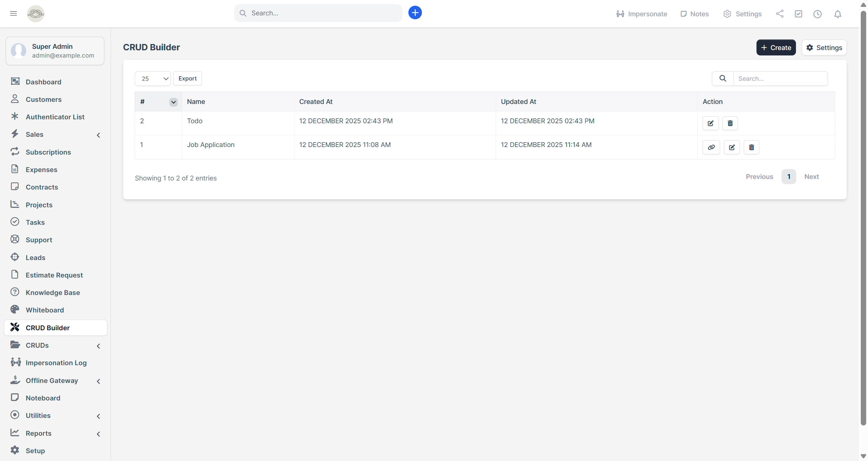The image size is (868, 461).
Task: Go to Dashboard in the sidebar
Action: [x=55, y=82]
